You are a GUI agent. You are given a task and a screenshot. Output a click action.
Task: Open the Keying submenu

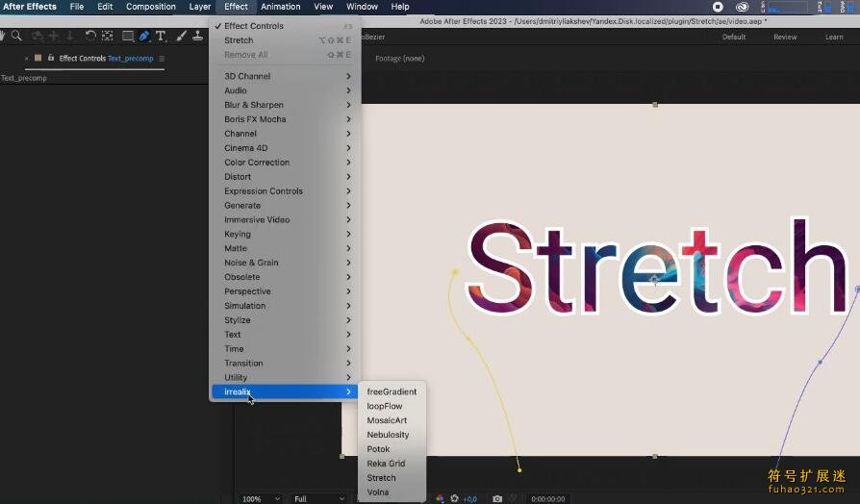[x=285, y=234]
